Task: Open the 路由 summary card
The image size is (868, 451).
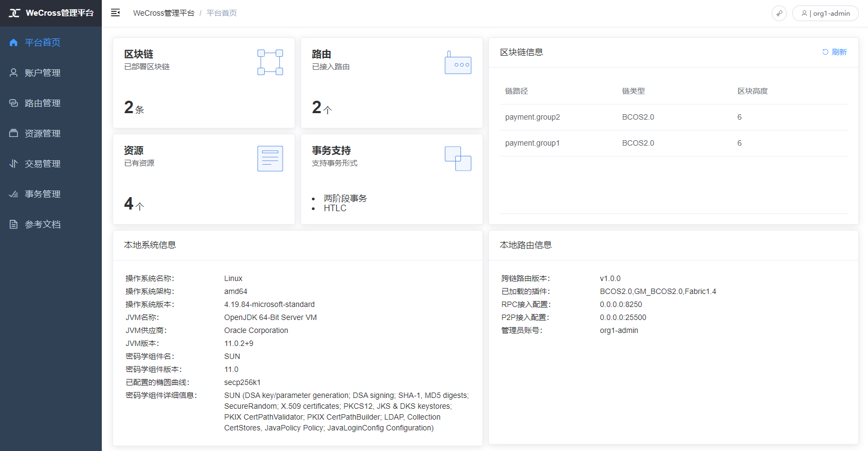Action: click(391, 83)
